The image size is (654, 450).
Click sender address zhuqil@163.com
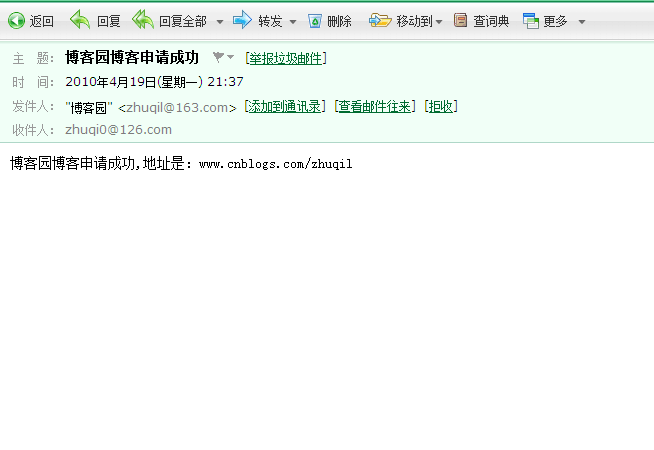[177, 108]
